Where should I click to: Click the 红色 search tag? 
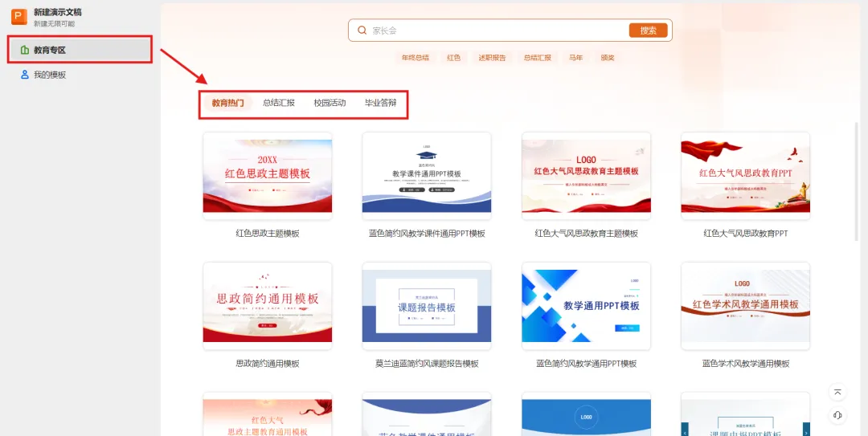tap(454, 58)
